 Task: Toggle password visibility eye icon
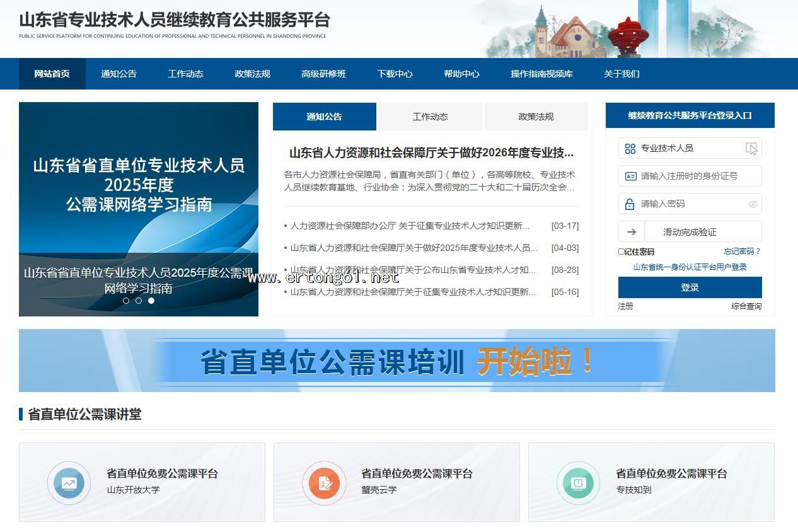point(753,204)
